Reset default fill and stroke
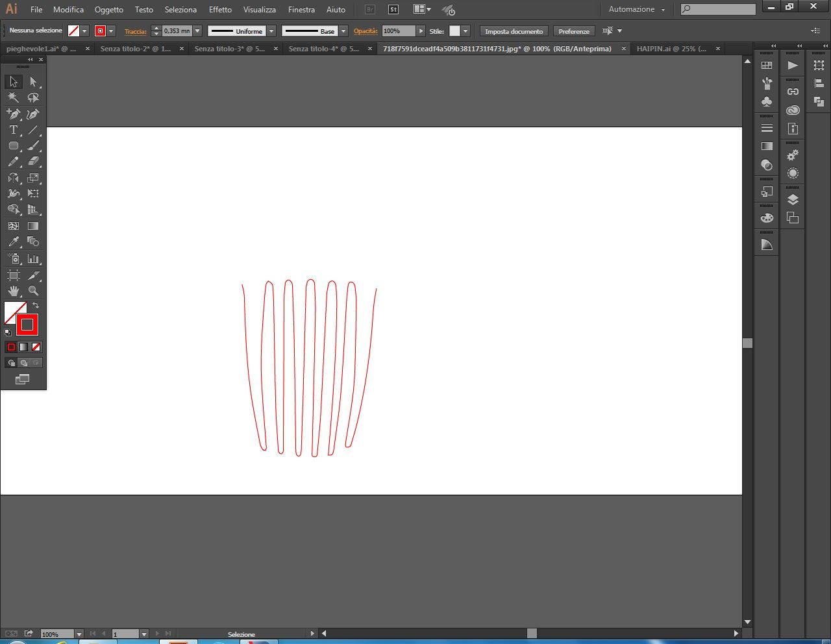This screenshot has height=644, width=831. 8,332
